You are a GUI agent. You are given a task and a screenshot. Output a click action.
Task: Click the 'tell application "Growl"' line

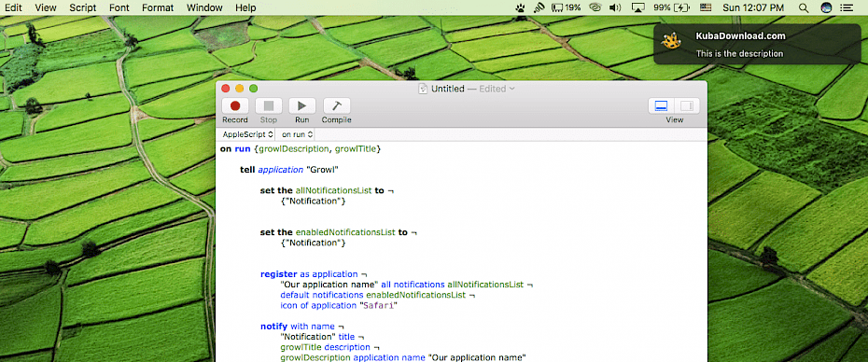click(x=289, y=170)
